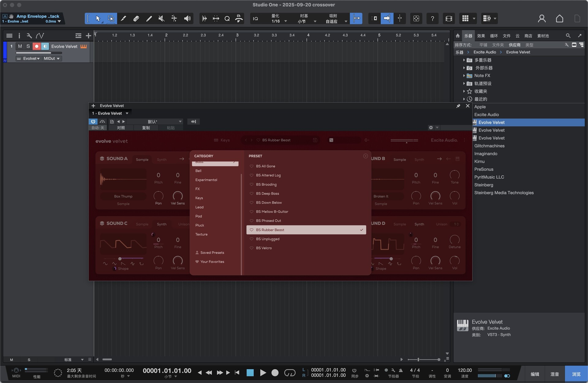Expand the Note FX folder
The image size is (588, 383).
464,76
